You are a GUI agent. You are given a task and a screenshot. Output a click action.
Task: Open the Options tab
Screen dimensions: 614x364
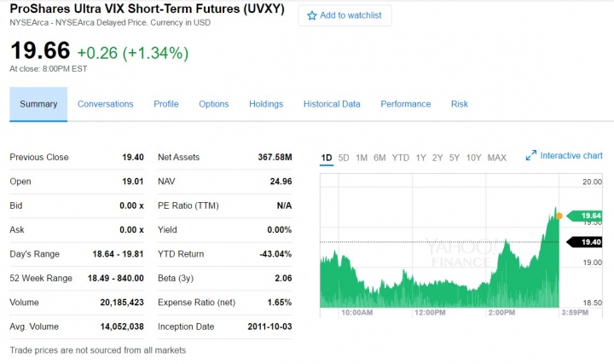coord(214,104)
